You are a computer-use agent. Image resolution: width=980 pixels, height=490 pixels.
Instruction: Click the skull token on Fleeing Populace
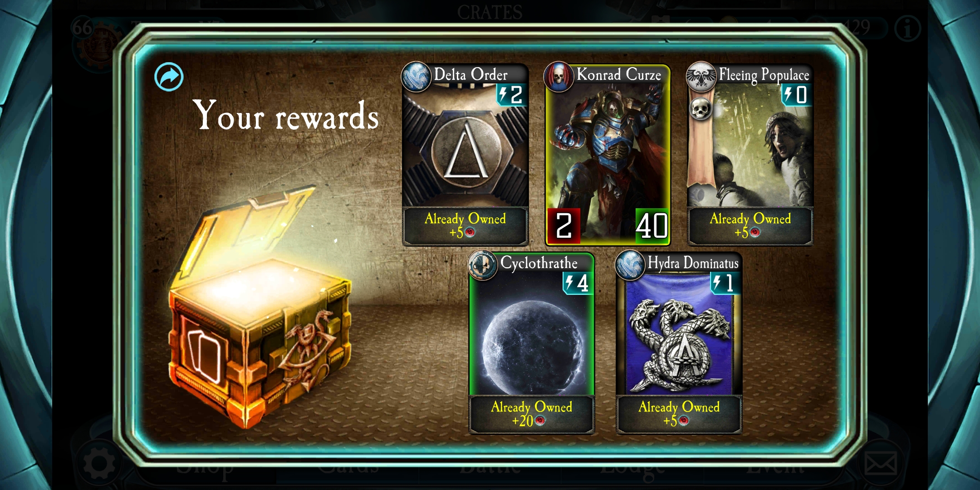tap(700, 109)
